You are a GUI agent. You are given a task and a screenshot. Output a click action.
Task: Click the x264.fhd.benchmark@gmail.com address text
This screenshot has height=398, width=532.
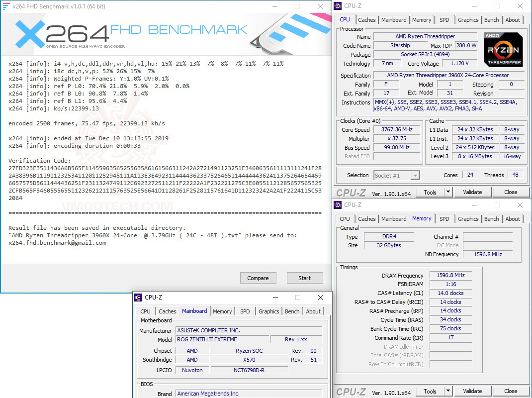pos(57,243)
